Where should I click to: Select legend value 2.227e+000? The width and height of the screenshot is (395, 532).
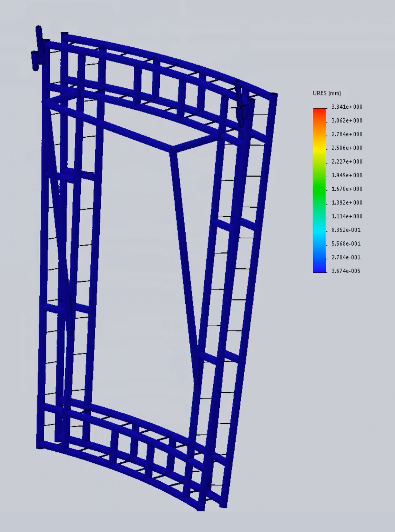click(347, 162)
